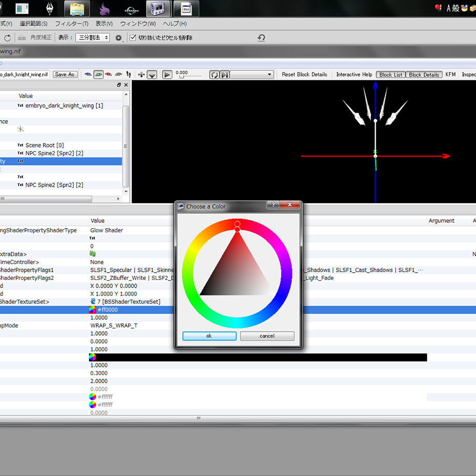Open the 三分割法 overlay dropdown

click(93, 38)
